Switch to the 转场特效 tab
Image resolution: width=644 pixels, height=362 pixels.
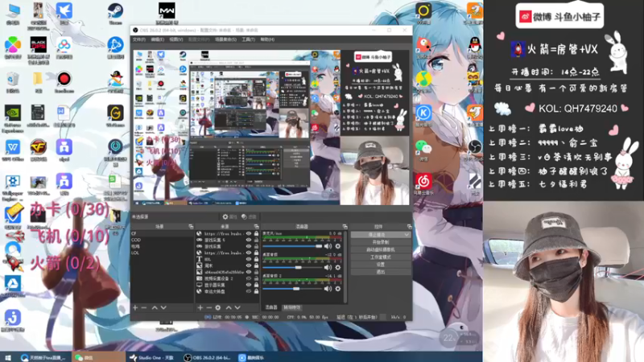(x=292, y=307)
